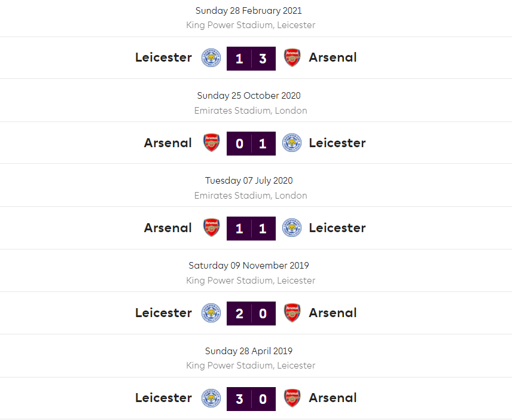
Task: Click Arsenal crest in 25 October 2020 match
Action: [211, 143]
